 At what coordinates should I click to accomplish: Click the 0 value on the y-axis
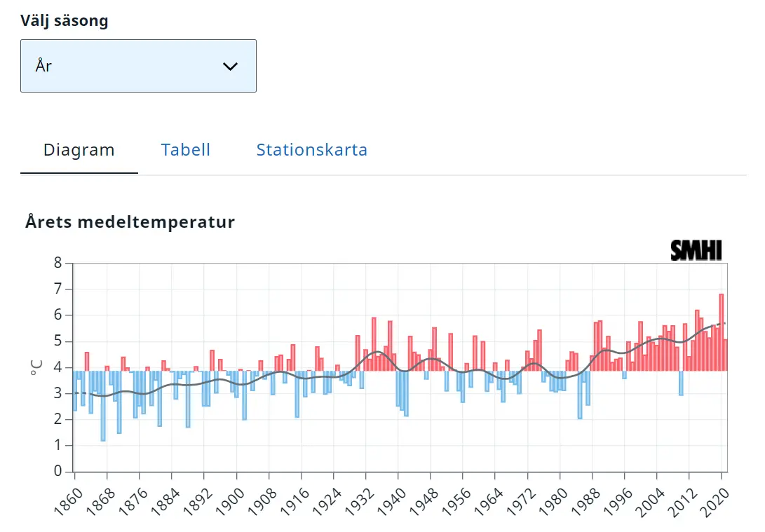(58, 472)
